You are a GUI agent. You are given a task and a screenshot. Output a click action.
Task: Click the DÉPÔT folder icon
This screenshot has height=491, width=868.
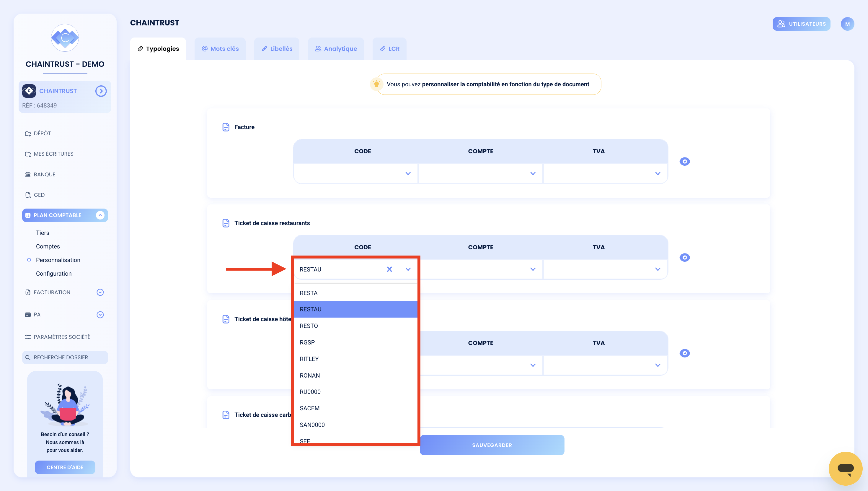[x=28, y=134]
